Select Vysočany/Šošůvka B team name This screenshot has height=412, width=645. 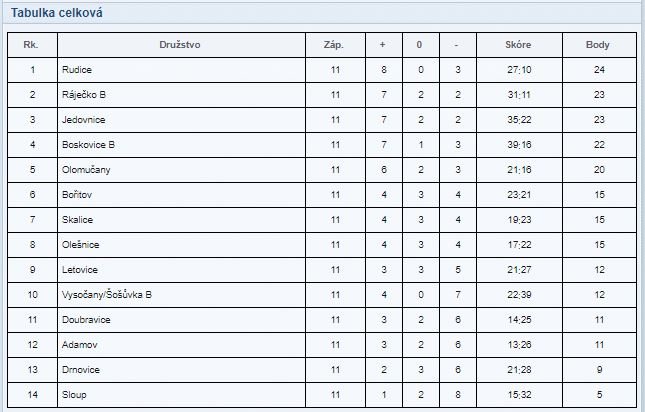[107, 295]
